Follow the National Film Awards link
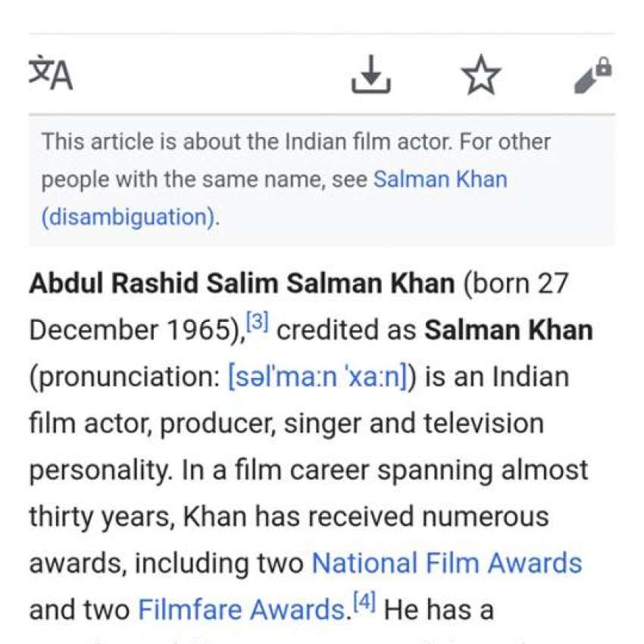The width and height of the screenshot is (644, 644). point(447,563)
